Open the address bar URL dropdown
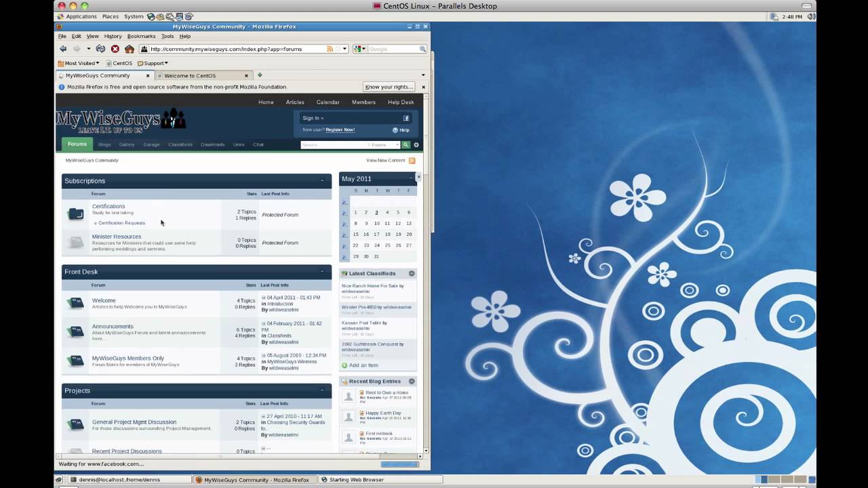This screenshot has width=868, height=488. (x=344, y=49)
